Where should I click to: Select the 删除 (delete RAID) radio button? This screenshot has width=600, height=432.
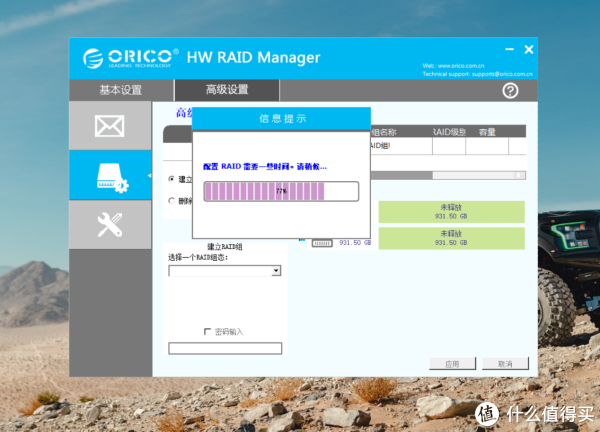170,200
